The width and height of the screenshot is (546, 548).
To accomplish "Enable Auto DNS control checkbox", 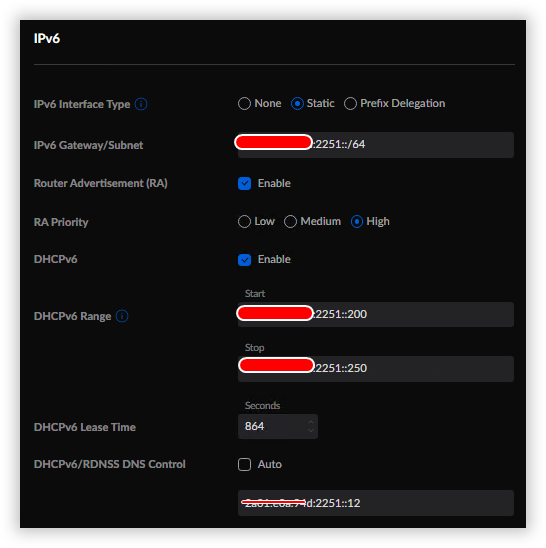I will (244, 464).
